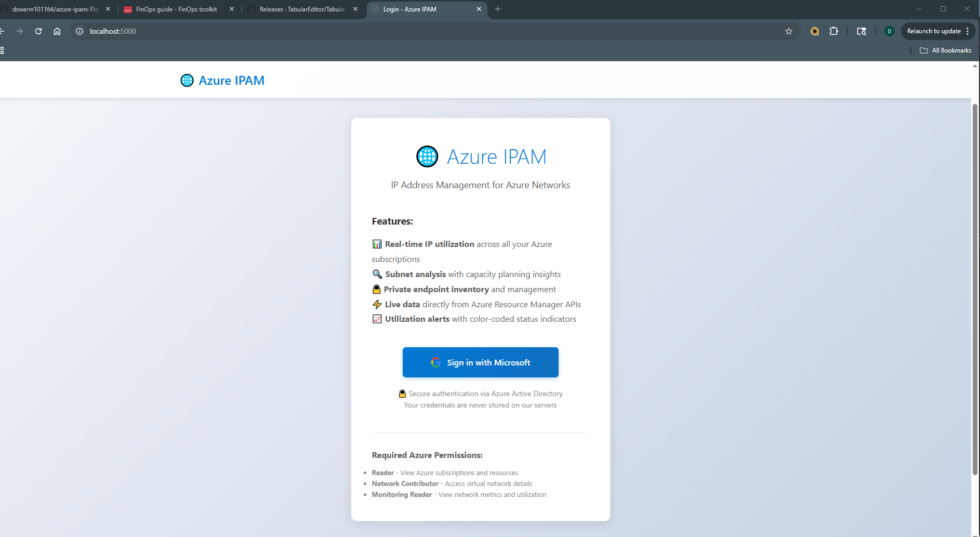
Task: Click the globe icon in the page header
Action: (187, 81)
